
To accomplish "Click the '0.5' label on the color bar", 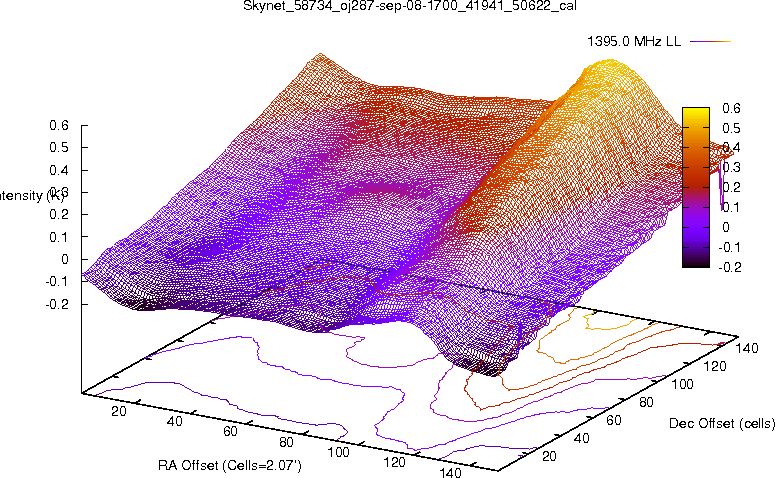I will tap(732, 128).
